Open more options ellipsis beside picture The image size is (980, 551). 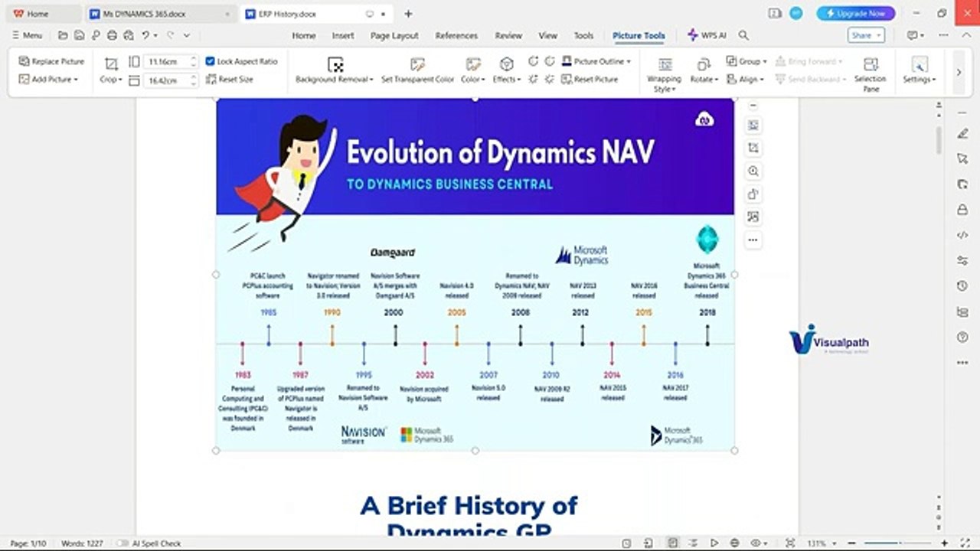click(753, 240)
